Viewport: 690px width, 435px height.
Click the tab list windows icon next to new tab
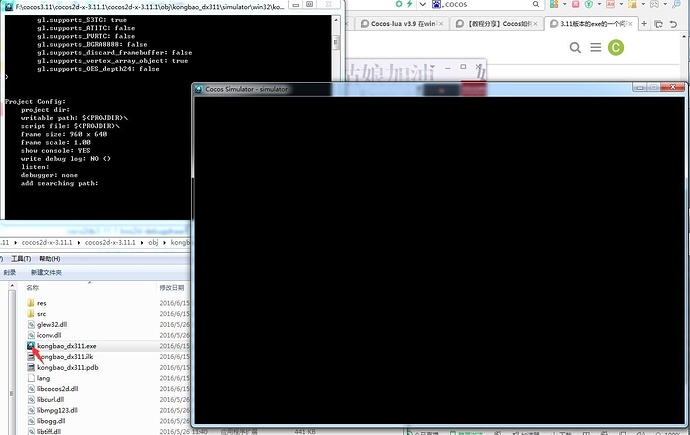[x=658, y=24]
